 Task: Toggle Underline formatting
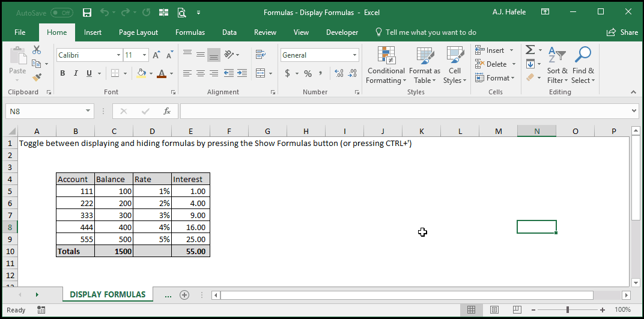click(89, 73)
